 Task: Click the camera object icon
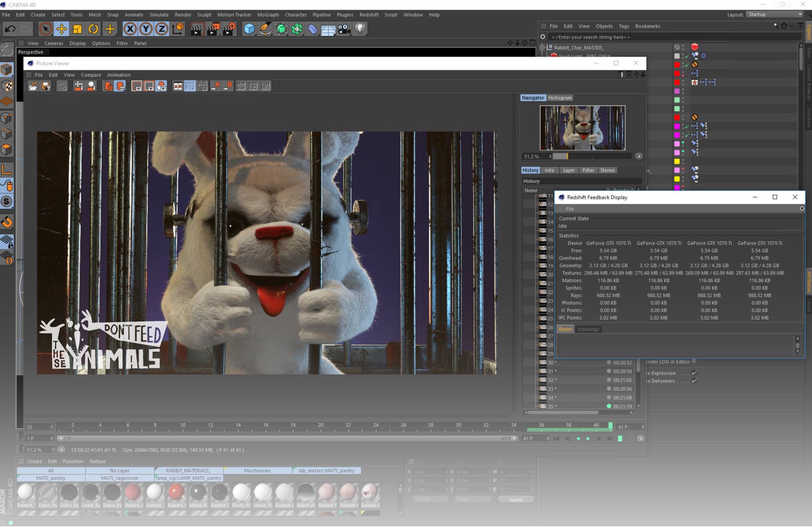pyautogui.click(x=344, y=29)
